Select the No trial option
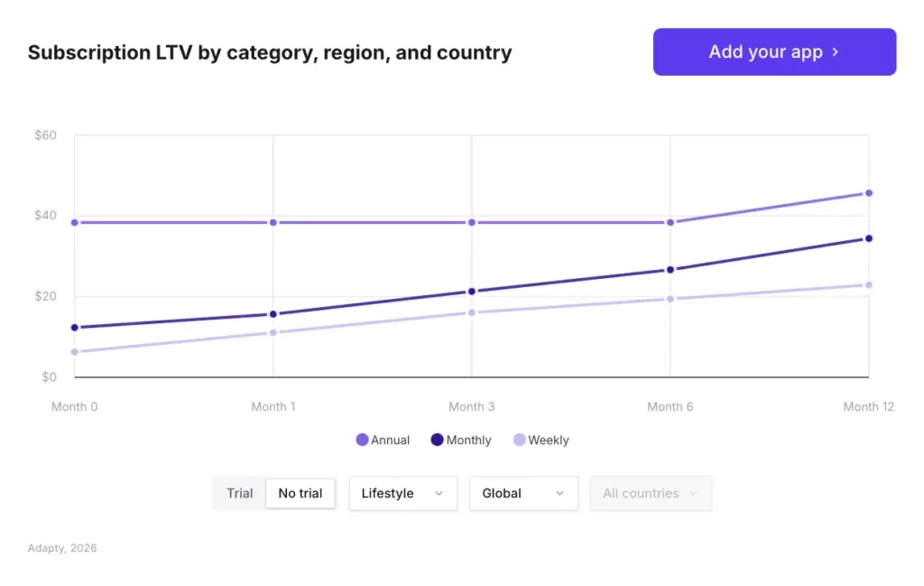This screenshot has width=924, height=586. pos(300,493)
